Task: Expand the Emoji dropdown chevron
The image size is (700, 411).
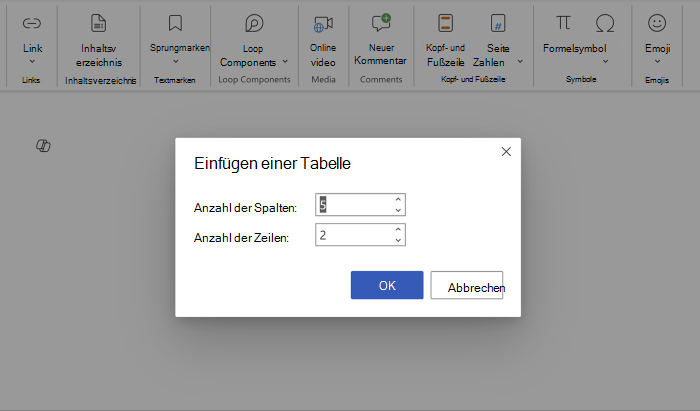Action: pyautogui.click(x=657, y=62)
